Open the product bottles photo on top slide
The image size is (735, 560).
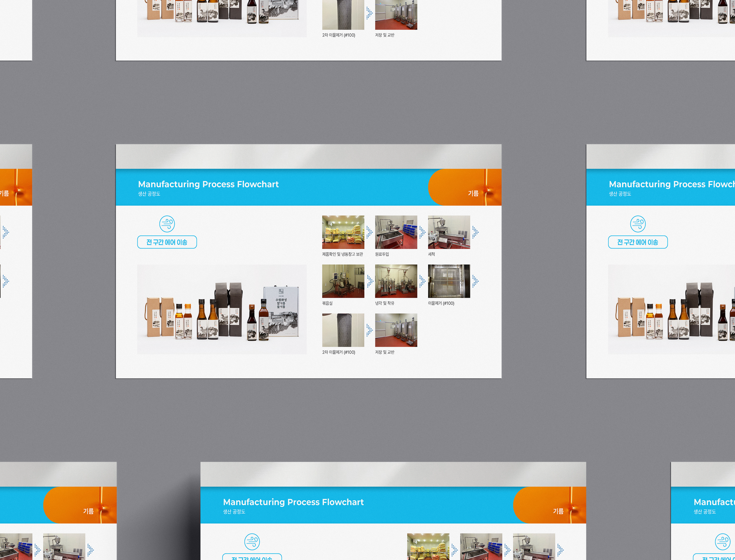[x=222, y=18]
